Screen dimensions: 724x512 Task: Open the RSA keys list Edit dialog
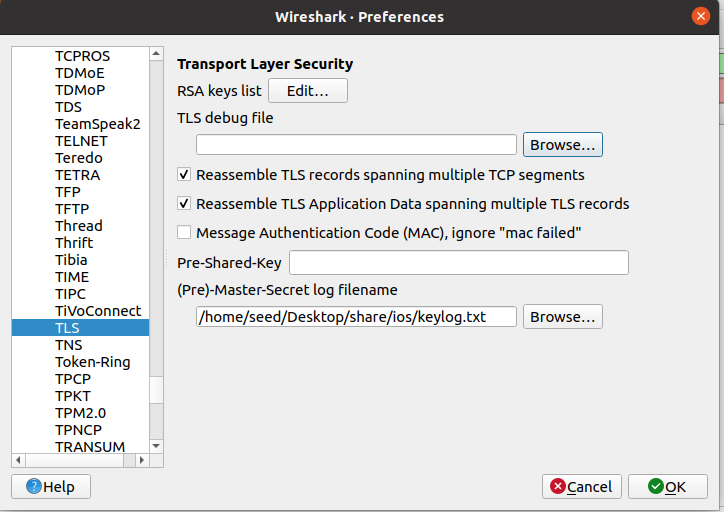click(x=307, y=91)
